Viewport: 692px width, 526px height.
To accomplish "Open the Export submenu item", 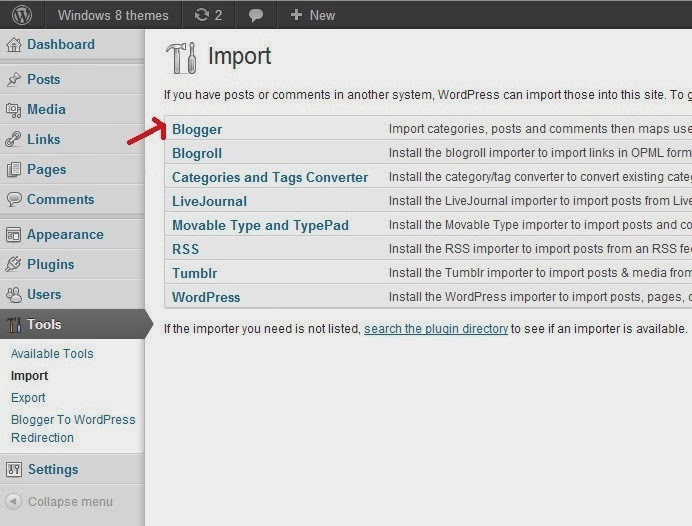I will (28, 398).
